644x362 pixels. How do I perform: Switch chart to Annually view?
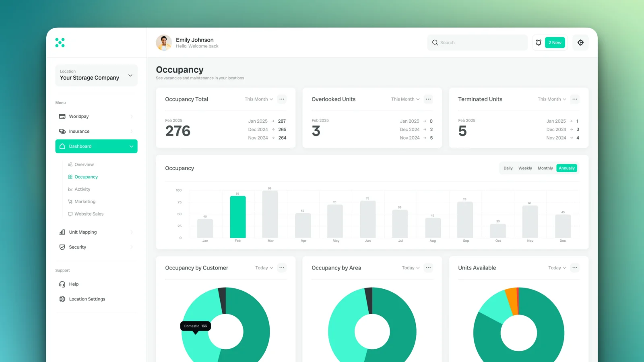pos(567,168)
